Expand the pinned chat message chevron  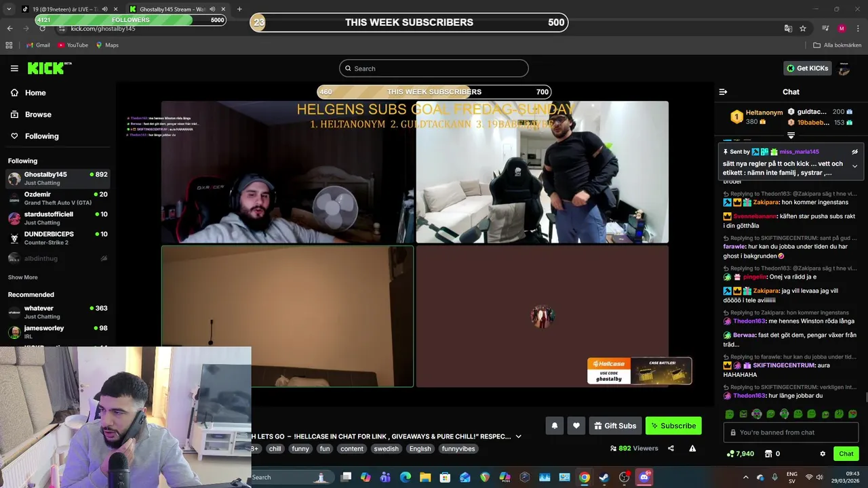tap(854, 166)
